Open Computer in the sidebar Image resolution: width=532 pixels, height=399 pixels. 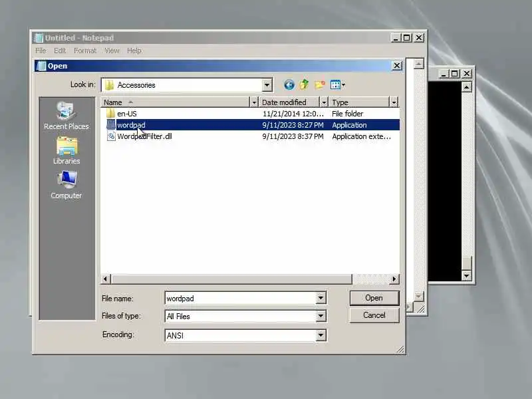[66, 185]
